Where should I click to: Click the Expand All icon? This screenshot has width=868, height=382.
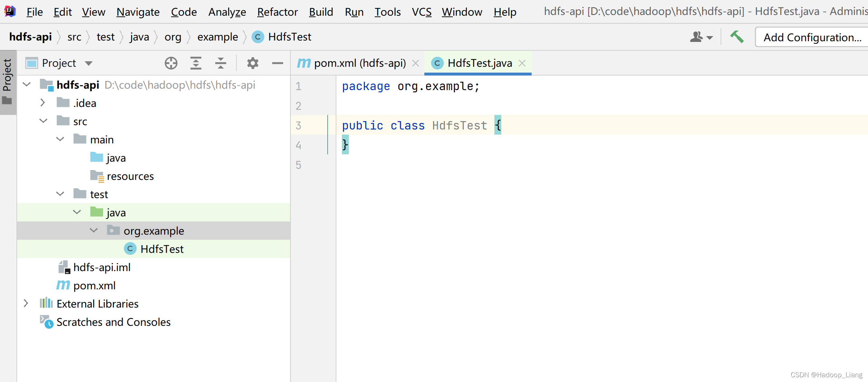196,63
